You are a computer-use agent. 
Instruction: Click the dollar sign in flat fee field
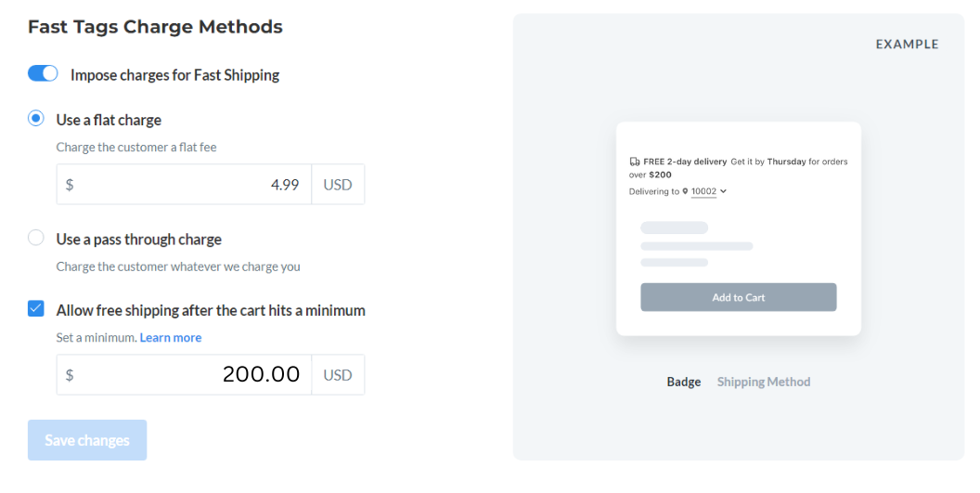[70, 185]
